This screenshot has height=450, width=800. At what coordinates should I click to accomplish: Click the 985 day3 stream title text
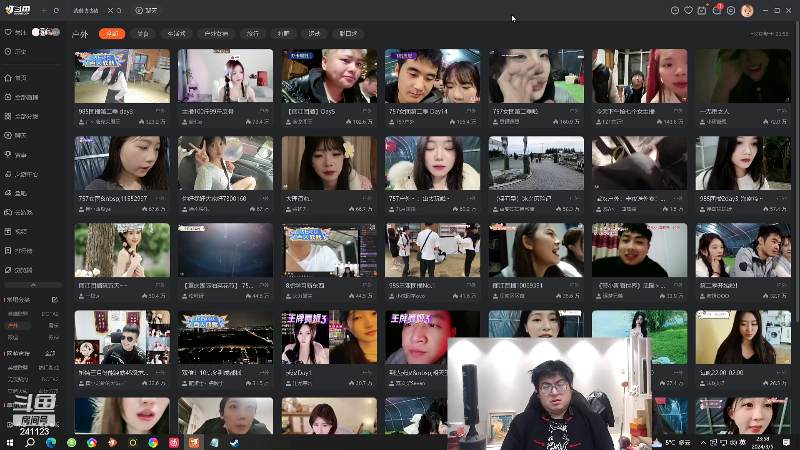coord(106,111)
